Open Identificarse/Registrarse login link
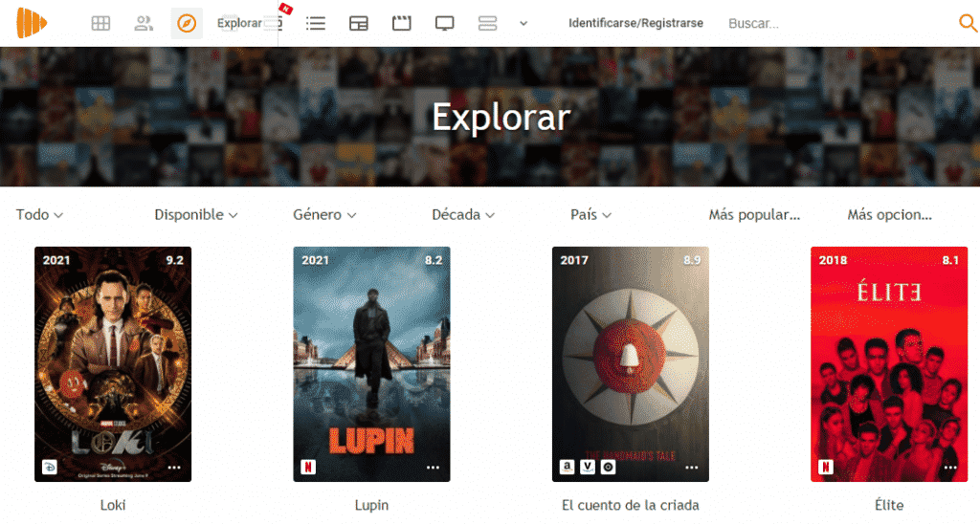 635,23
